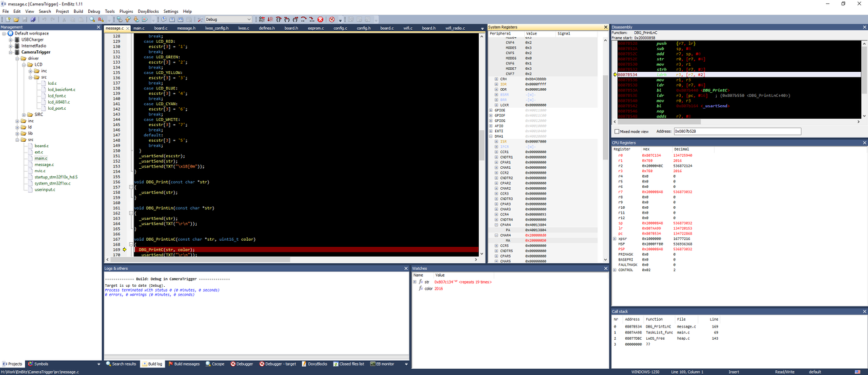The width and height of the screenshot is (868, 375).
Task: Expand the USBCharger project node
Action: coord(10,39)
